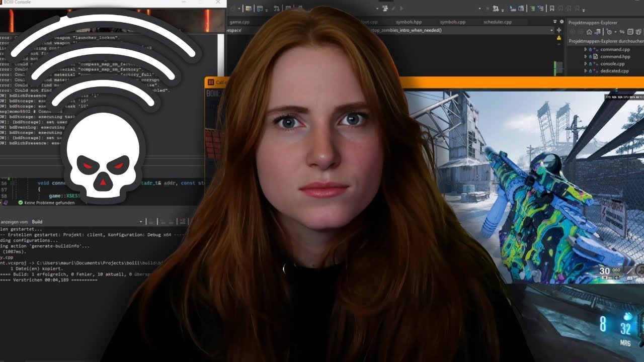Click the 'Erstellen gestartet' build output line
644x362 pixels.
(x=94, y=235)
